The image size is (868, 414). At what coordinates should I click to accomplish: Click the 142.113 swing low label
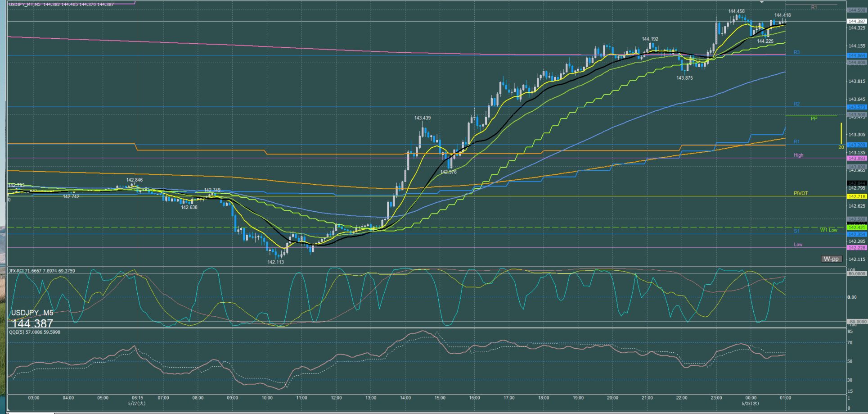pos(275,262)
